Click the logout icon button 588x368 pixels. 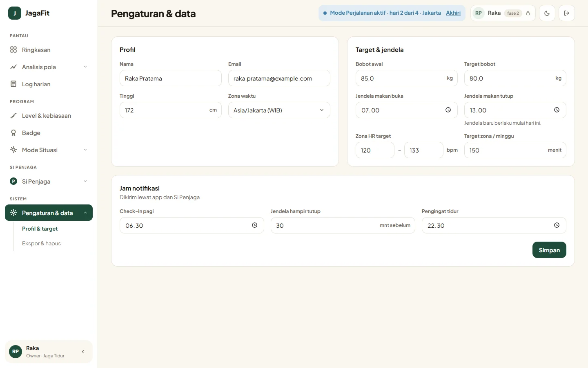[567, 13]
